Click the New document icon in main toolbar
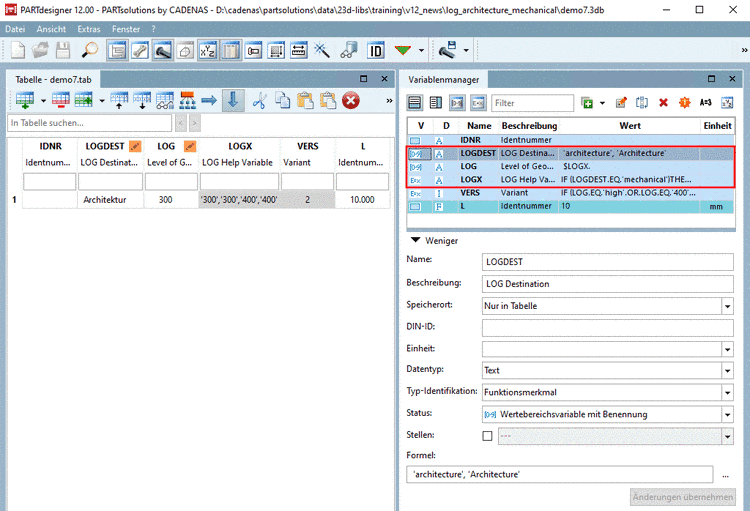The height and width of the screenshot is (511, 750). 18,50
